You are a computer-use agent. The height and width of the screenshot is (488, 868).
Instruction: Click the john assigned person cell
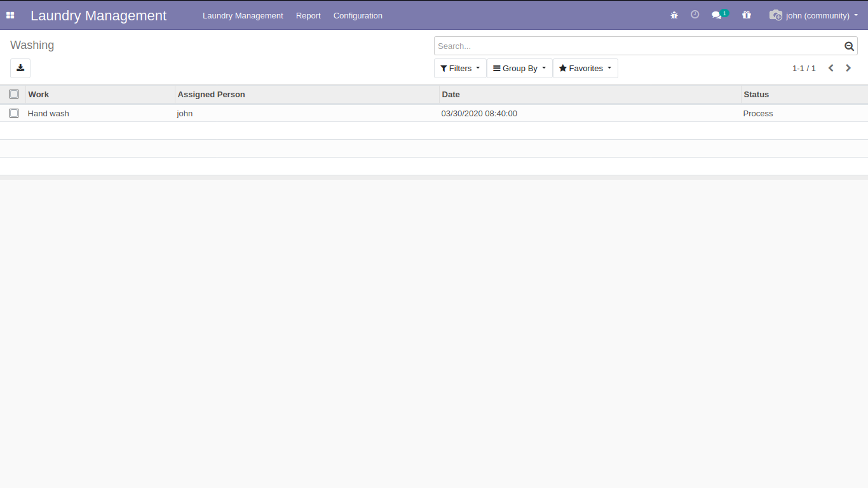185,113
